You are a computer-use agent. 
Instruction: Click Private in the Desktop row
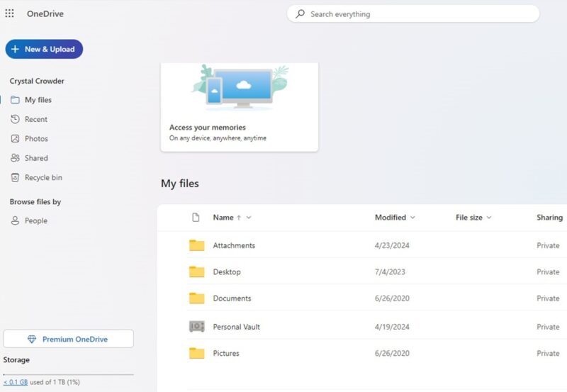548,272
